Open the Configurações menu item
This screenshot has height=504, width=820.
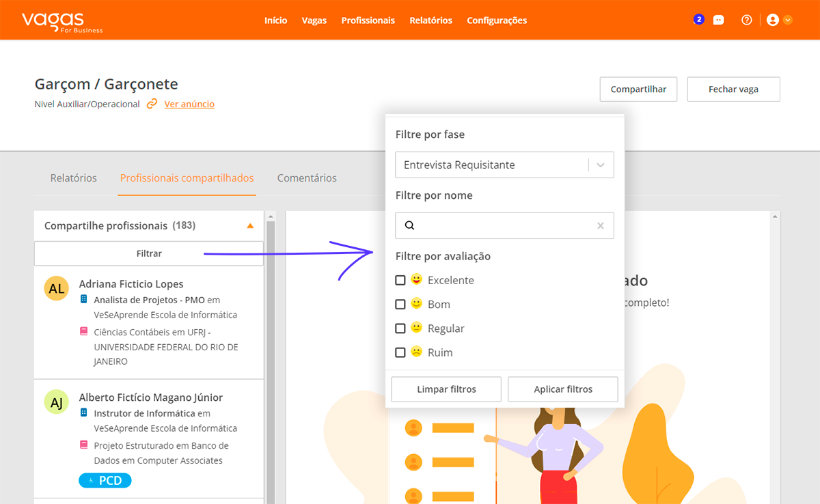(497, 20)
